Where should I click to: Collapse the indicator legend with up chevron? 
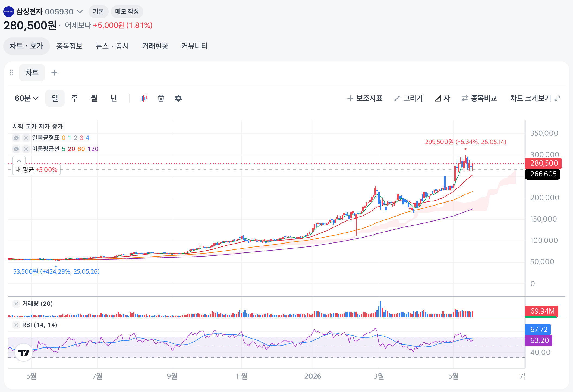pos(19,160)
